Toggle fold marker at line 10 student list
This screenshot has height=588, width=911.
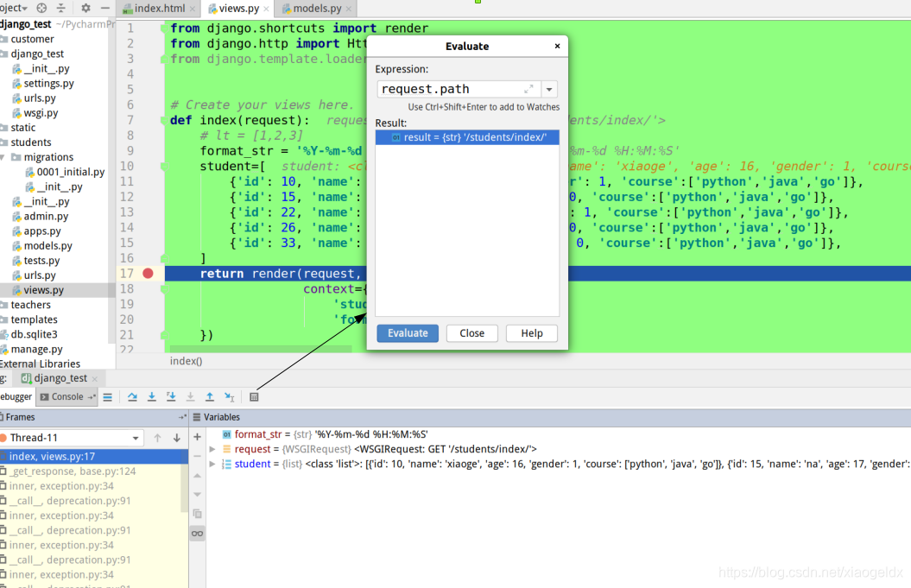pos(164,166)
